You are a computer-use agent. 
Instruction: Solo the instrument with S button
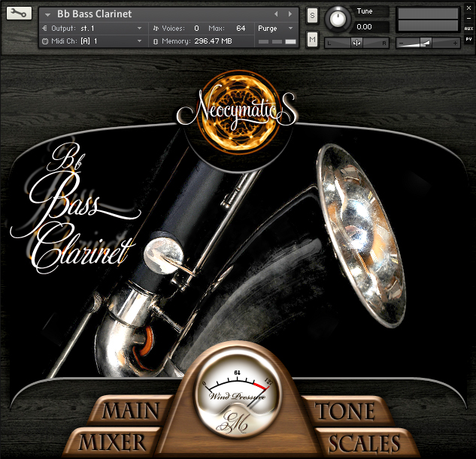click(x=312, y=15)
